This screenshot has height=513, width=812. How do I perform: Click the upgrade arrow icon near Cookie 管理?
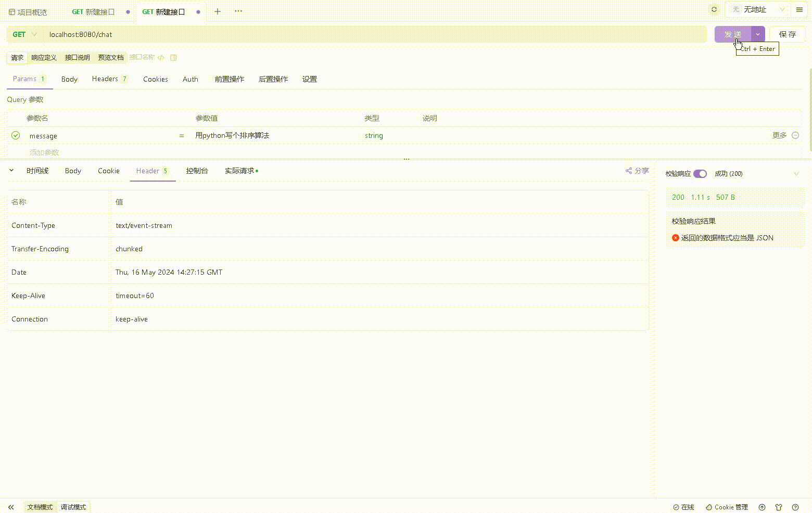762,507
